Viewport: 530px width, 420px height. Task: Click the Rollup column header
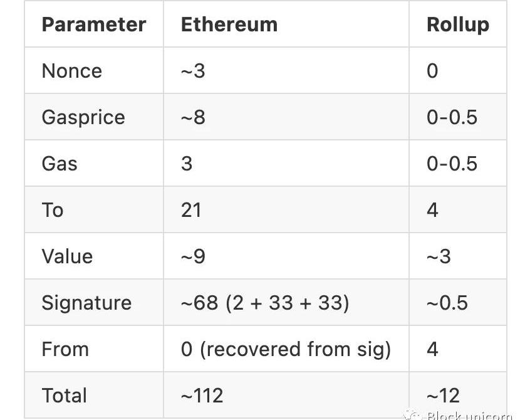click(x=458, y=24)
